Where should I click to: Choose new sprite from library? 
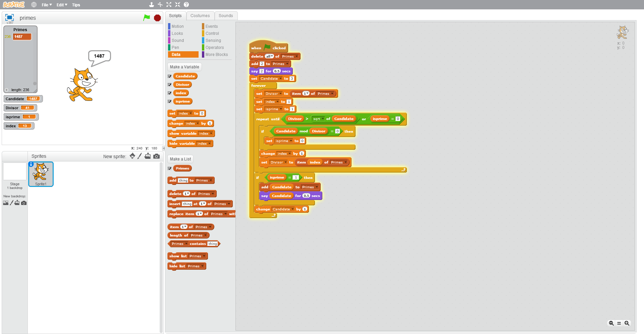point(132,156)
